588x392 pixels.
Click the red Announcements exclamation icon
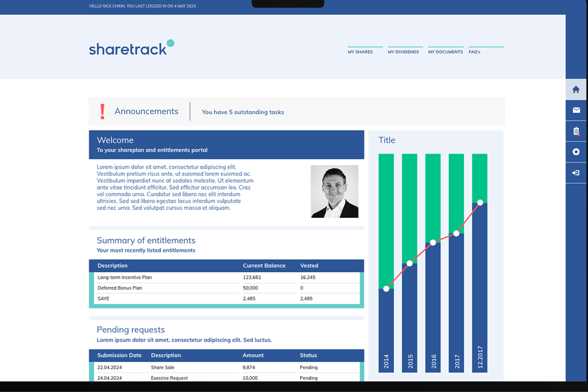click(x=102, y=111)
